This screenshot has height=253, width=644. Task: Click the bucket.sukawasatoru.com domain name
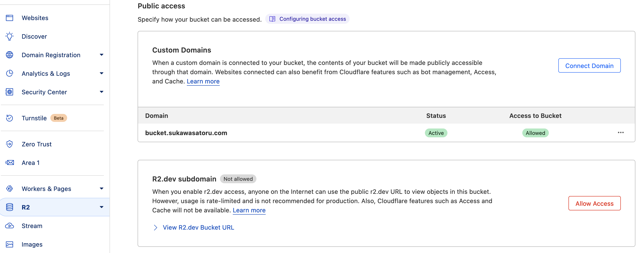click(x=186, y=133)
